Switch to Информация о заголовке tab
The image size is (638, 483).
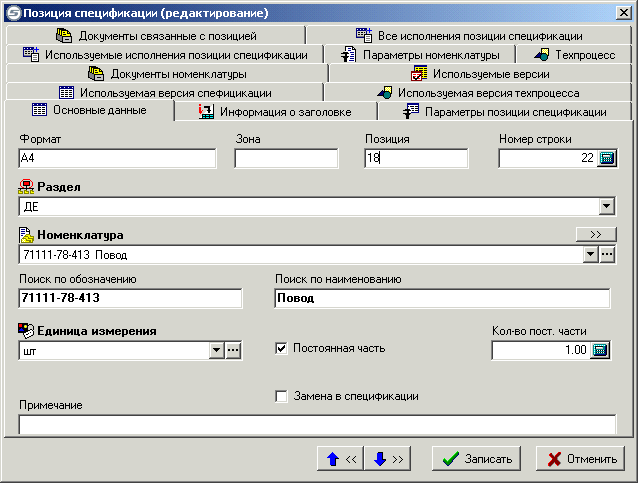coord(283,112)
